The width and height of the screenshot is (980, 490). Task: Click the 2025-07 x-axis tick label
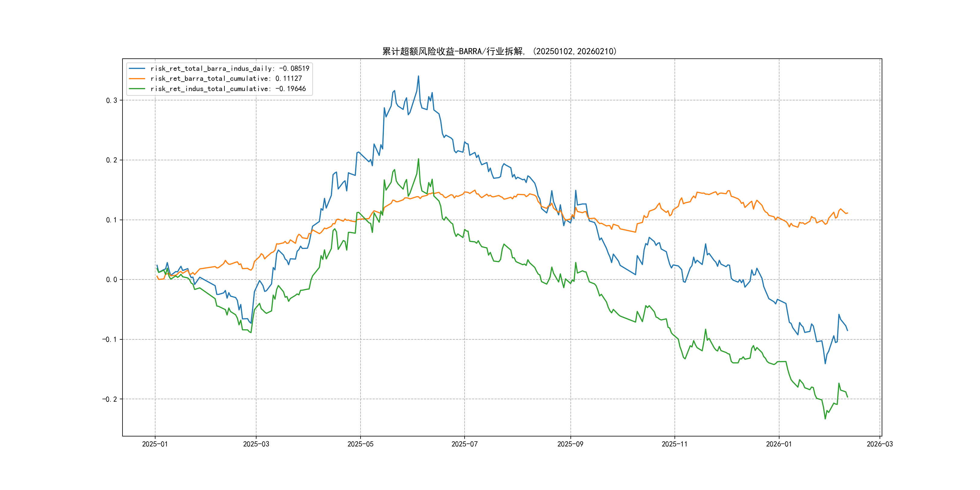(x=464, y=444)
